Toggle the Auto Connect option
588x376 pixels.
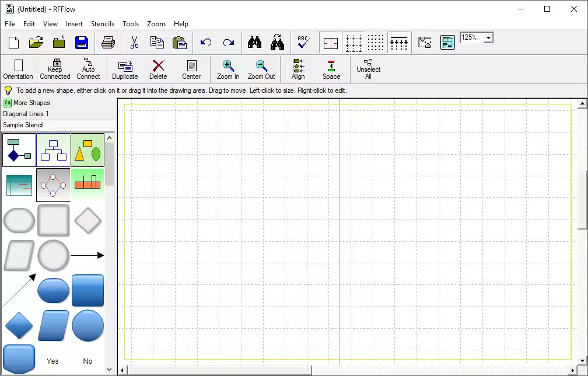click(88, 69)
